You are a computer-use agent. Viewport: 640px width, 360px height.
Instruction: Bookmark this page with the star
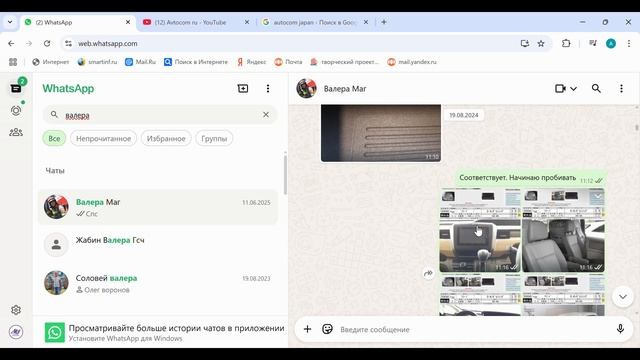coord(541,43)
